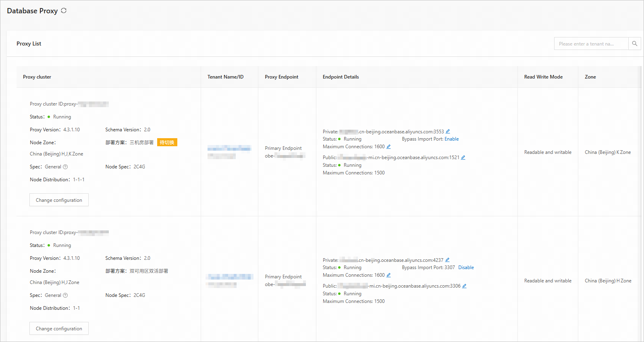Screen dimensions: 644x342
Task: Edit public endpoint with port 3306
Action: click(x=464, y=286)
